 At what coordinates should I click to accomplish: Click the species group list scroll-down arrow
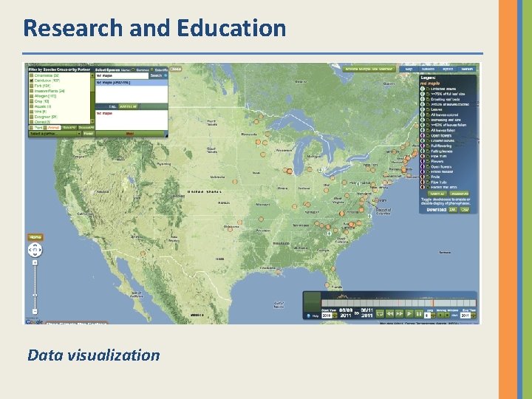tap(92, 121)
